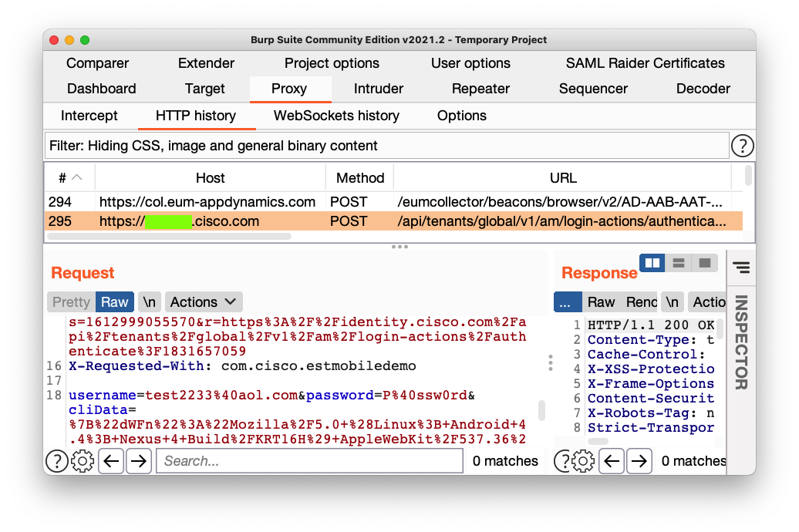Toggle Raw view in Request
799x532 pixels.
115,302
